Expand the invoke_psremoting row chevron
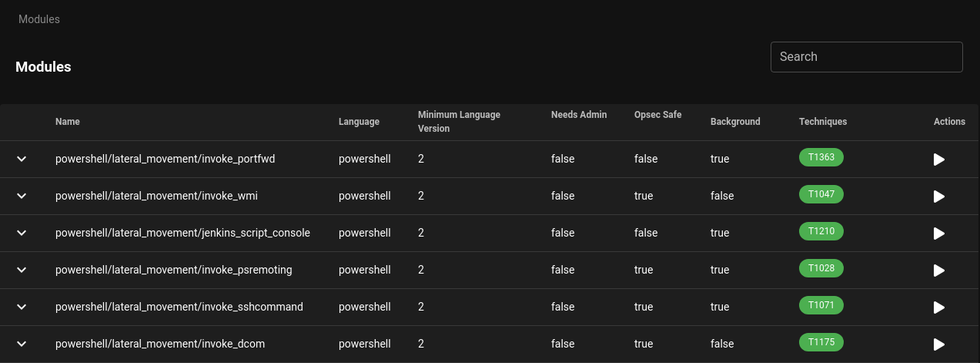The width and height of the screenshot is (980, 363). pos(22,270)
